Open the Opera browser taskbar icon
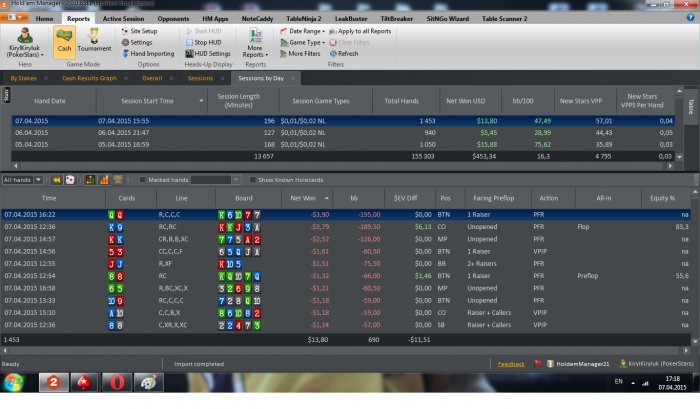Screen dimensions: 700x409 tap(117, 383)
